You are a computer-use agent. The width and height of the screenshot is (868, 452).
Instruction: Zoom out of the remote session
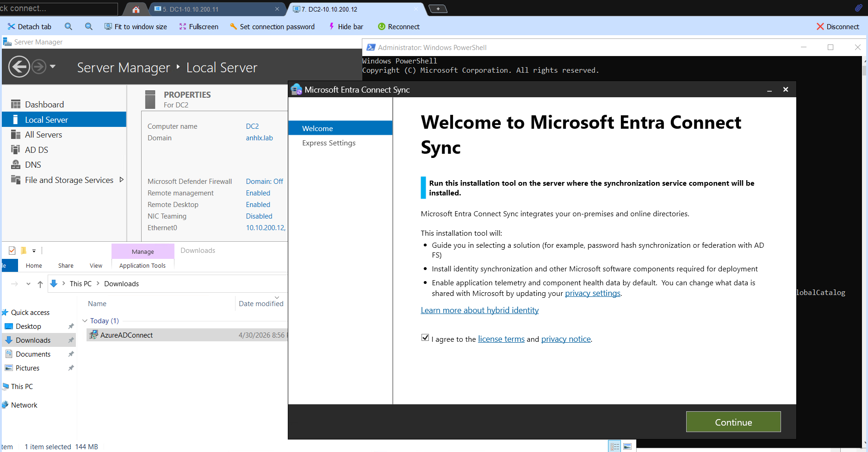point(89,27)
